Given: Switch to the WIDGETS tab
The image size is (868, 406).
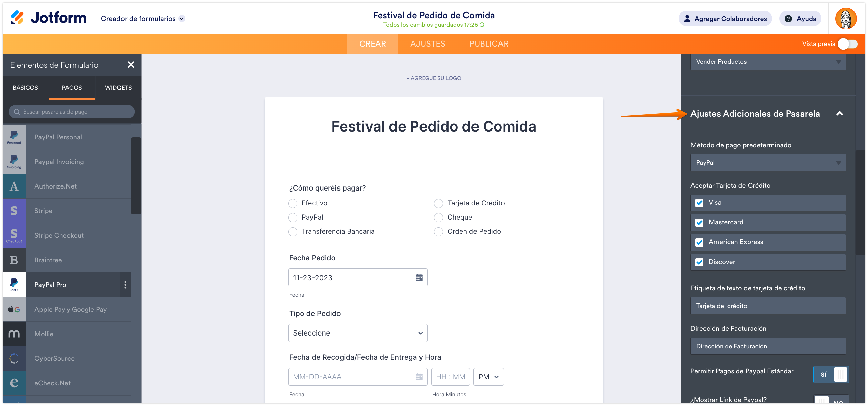Looking at the screenshot, I should (118, 88).
